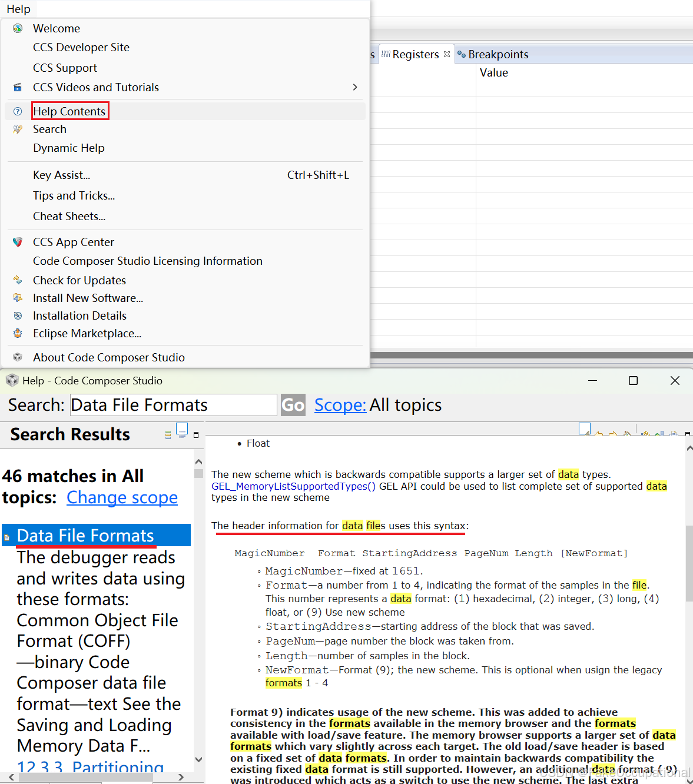Click the Check for Updates icon
693x784 pixels.
18,280
